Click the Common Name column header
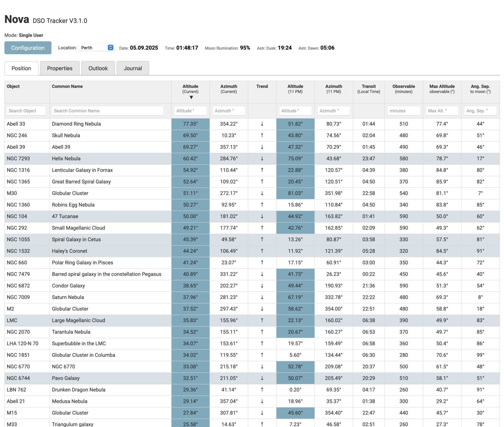The width and height of the screenshot is (504, 427). [67, 86]
